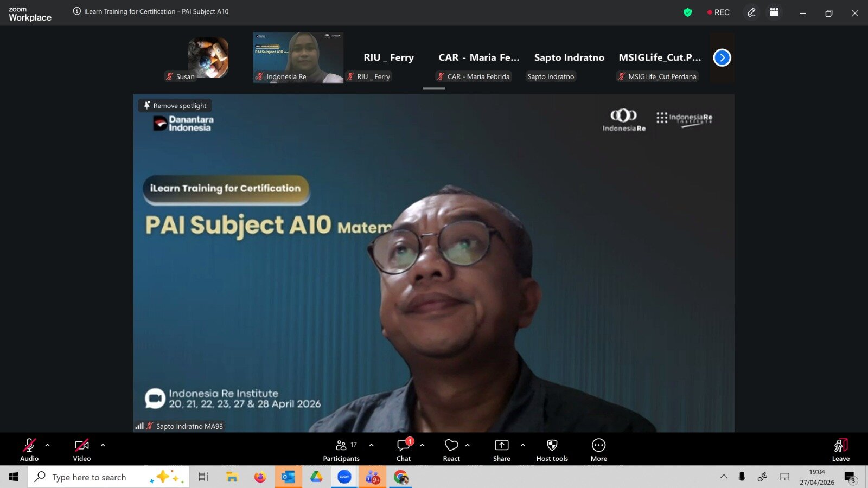Viewport: 868px width, 488px height.
Task: Open the pen tray icon in system tray
Action: 762,477
